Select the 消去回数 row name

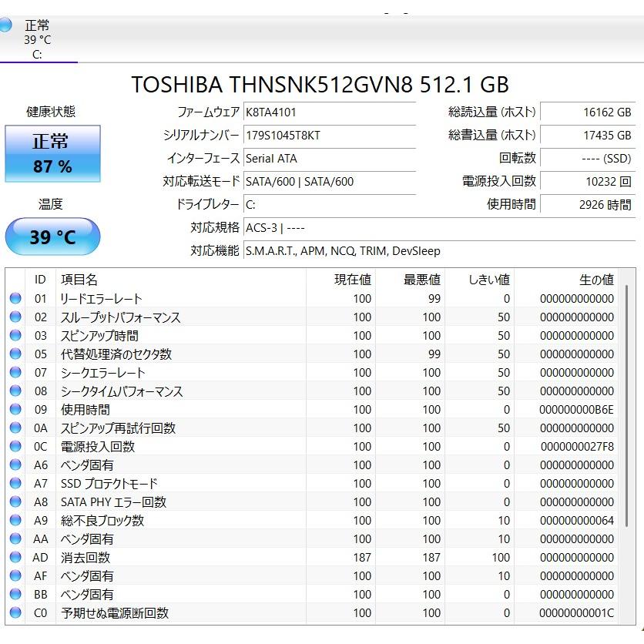click(x=86, y=558)
